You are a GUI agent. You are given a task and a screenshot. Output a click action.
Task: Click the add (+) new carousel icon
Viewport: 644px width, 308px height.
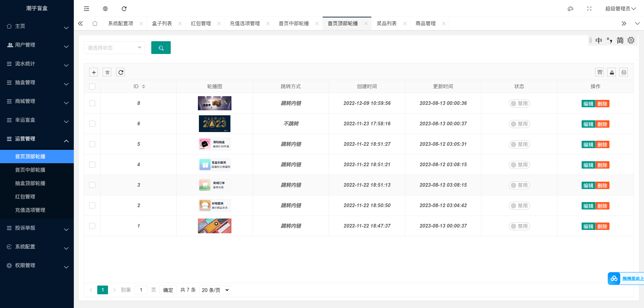94,72
